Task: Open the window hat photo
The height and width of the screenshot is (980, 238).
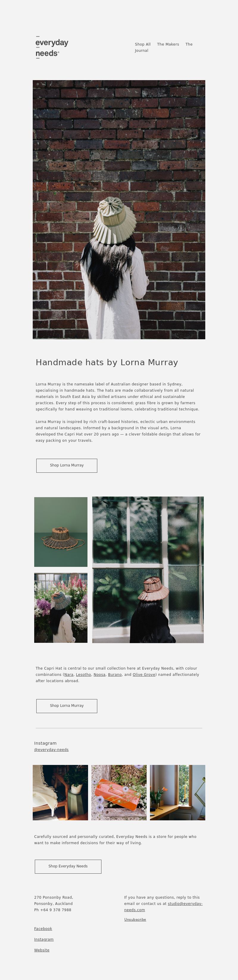Action: click(x=148, y=570)
